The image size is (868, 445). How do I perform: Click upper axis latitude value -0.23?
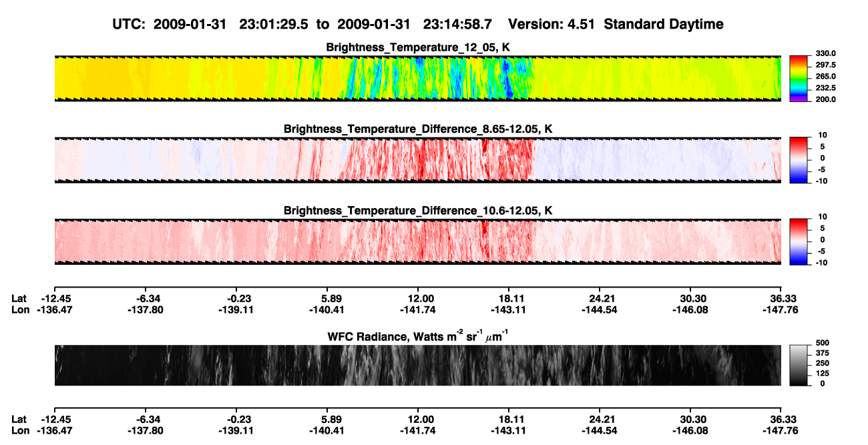(x=236, y=298)
